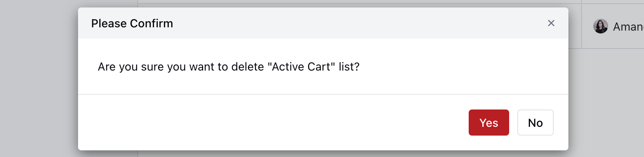Click empty footer area left of Yes

[270, 122]
